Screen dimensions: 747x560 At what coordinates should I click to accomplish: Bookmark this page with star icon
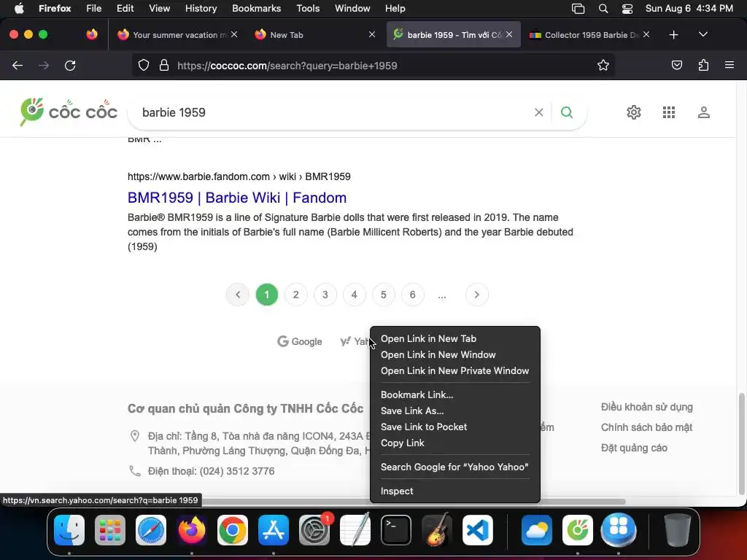coord(603,66)
